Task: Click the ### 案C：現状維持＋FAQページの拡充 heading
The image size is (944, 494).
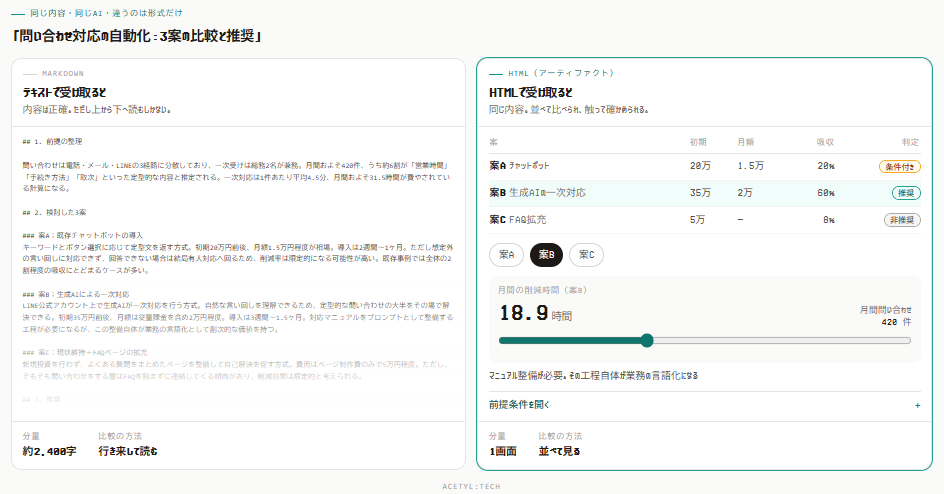Action: (x=85, y=353)
